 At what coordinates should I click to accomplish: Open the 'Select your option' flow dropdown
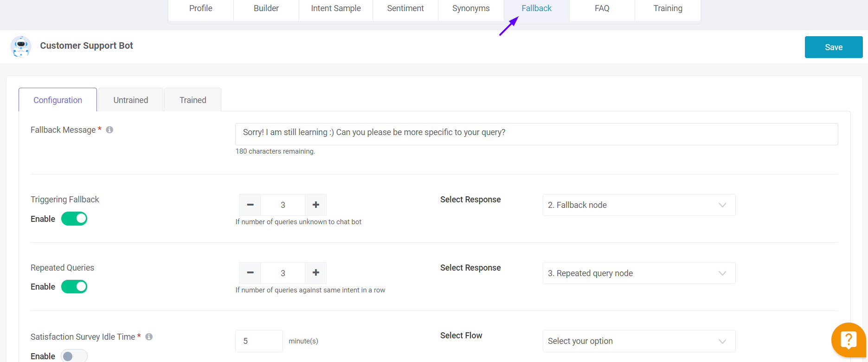pos(639,341)
